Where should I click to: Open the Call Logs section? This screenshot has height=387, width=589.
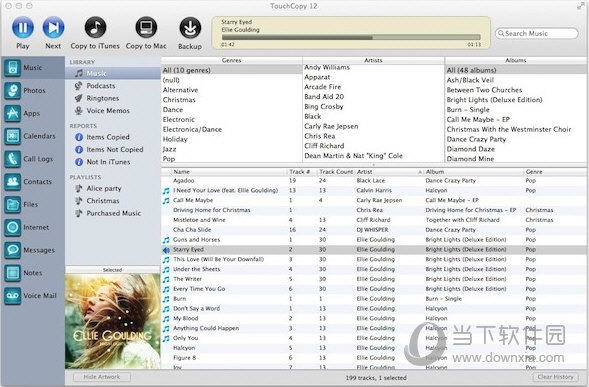pos(33,159)
